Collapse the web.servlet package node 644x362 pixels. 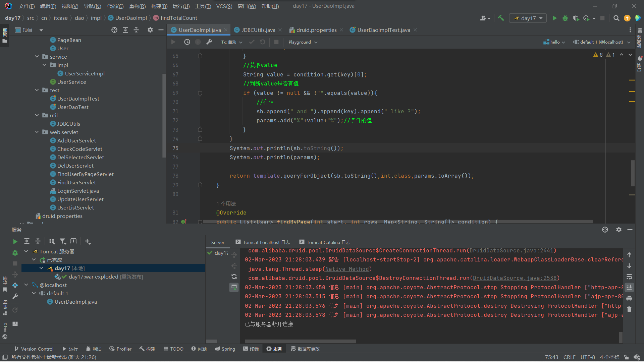(x=37, y=132)
